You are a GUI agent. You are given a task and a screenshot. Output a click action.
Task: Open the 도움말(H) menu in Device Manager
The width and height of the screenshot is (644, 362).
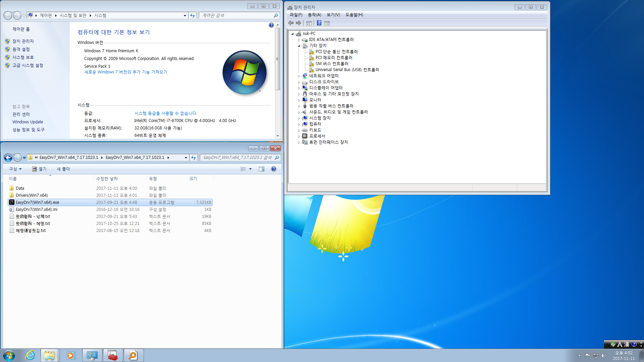354,15
